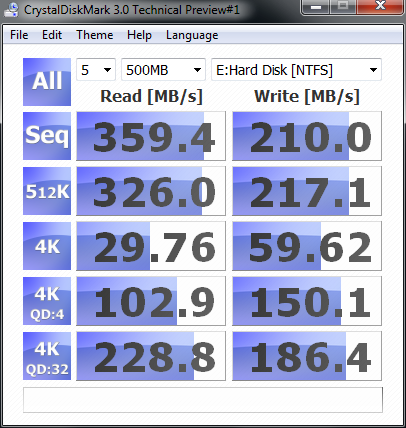Click the Write [MB/s] column header
406x428 pixels.
tap(307, 97)
